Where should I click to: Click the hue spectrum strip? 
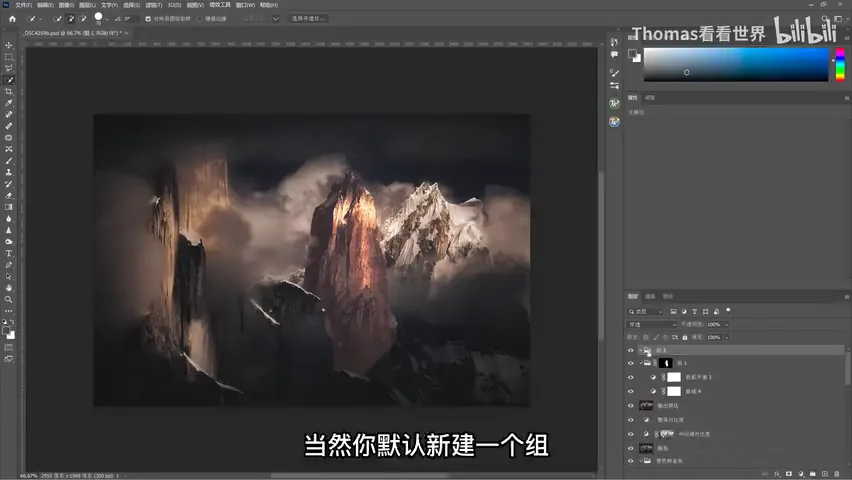840,65
